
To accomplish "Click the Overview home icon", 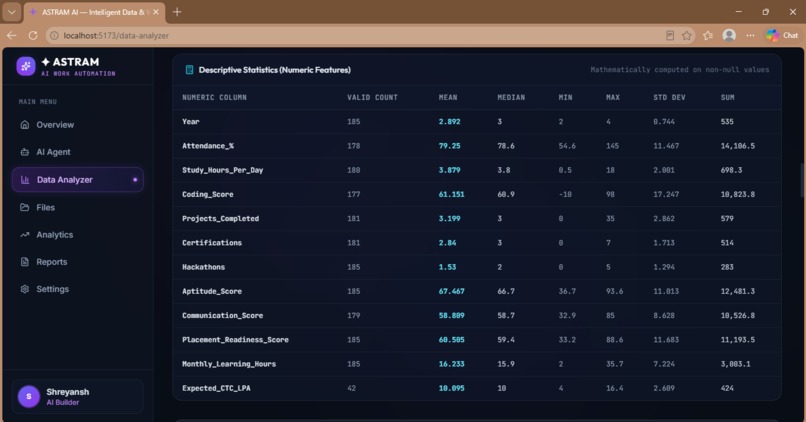I will point(25,125).
